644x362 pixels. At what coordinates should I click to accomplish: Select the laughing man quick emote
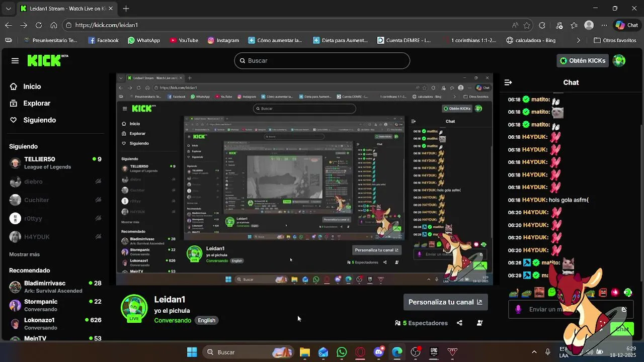pos(539,293)
